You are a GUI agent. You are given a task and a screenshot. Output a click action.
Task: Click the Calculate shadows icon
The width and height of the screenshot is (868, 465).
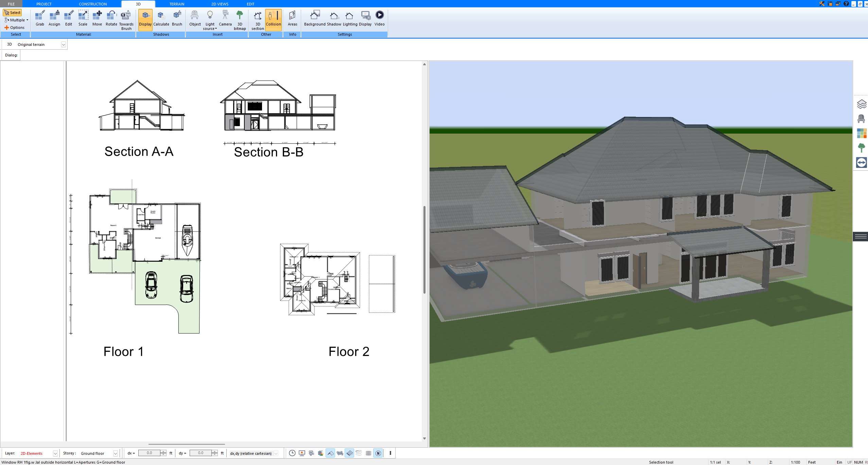tap(161, 18)
